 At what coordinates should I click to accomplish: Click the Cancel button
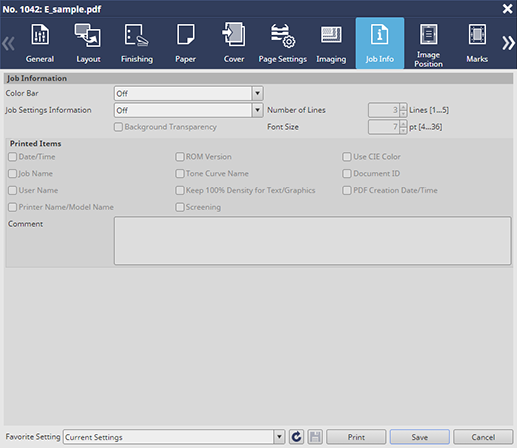483,437
